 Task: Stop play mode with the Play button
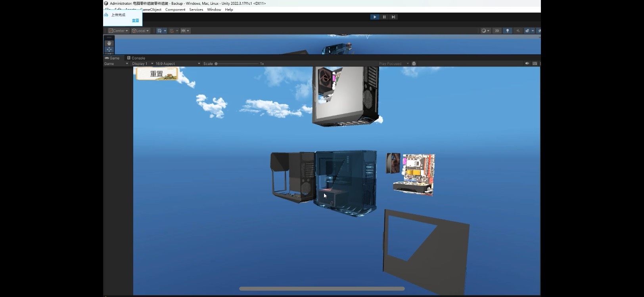tap(374, 17)
